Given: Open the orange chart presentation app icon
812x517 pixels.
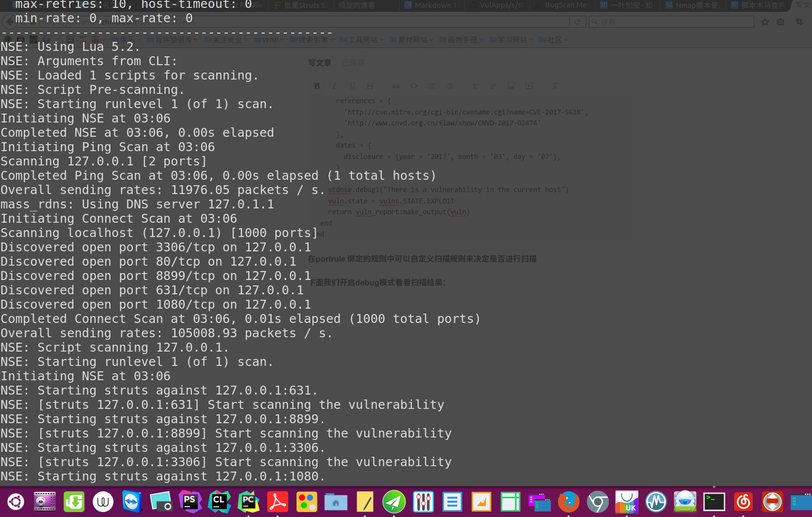Looking at the screenshot, I should [x=481, y=502].
